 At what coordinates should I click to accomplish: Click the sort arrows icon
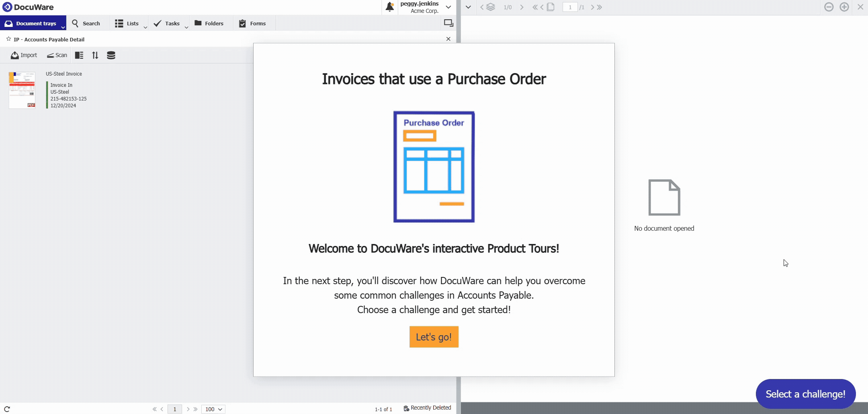point(95,55)
